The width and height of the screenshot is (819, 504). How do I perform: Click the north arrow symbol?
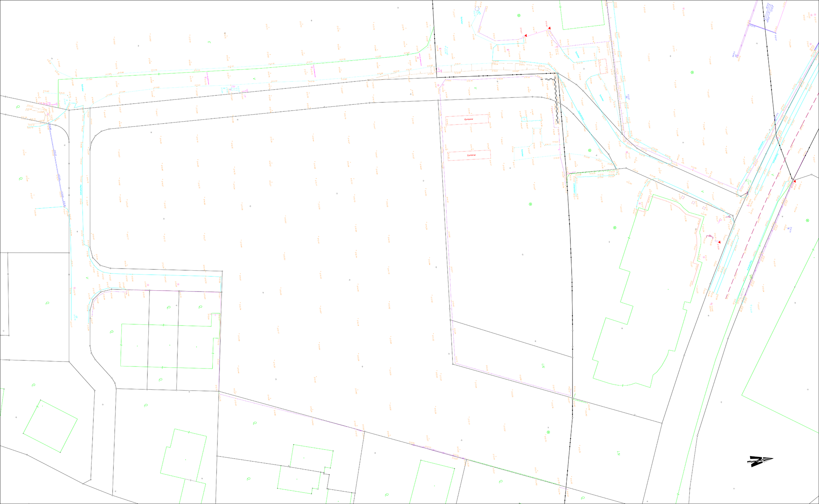coord(760,461)
